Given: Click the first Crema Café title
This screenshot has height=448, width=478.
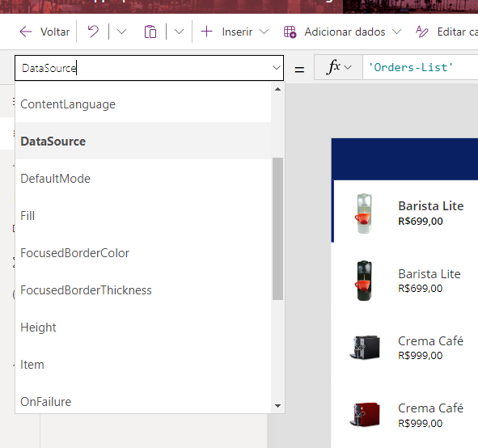Looking at the screenshot, I should coord(430,340).
